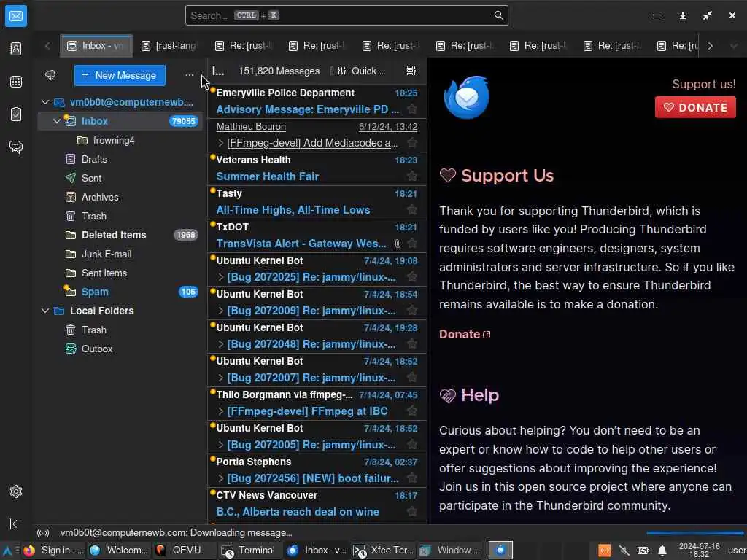This screenshot has width=747, height=560.
Task: Open the Tasks space
Action: (x=16, y=114)
